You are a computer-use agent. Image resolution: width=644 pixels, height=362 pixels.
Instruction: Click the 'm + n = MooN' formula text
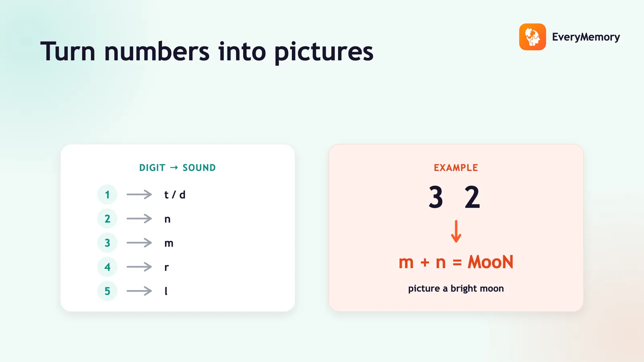pyautogui.click(x=456, y=262)
